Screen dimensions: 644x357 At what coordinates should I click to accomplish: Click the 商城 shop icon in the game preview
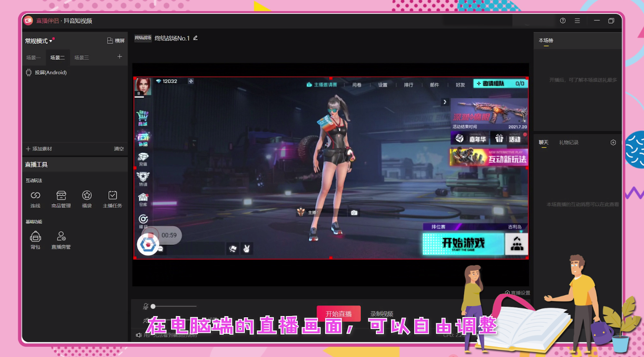[143, 118]
